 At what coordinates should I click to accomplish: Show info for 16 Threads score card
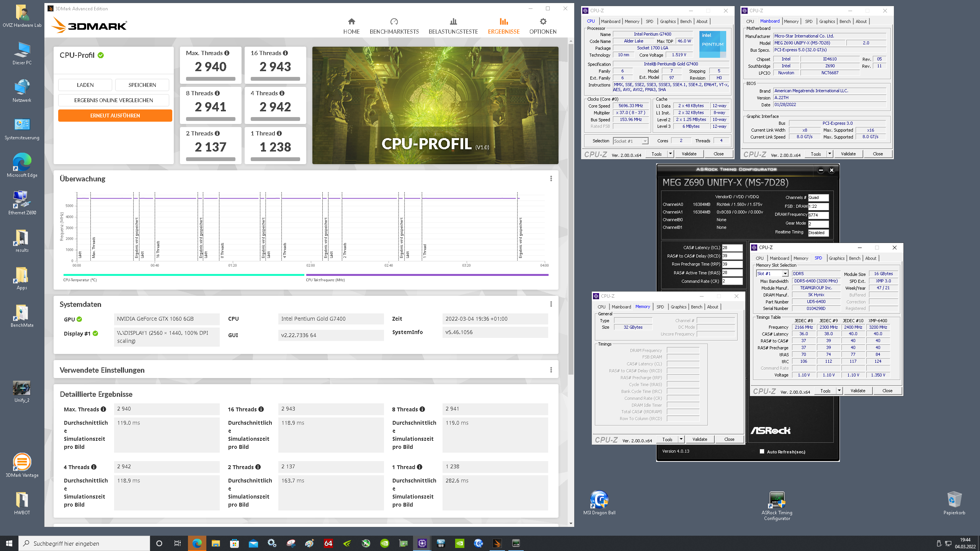[x=286, y=53]
